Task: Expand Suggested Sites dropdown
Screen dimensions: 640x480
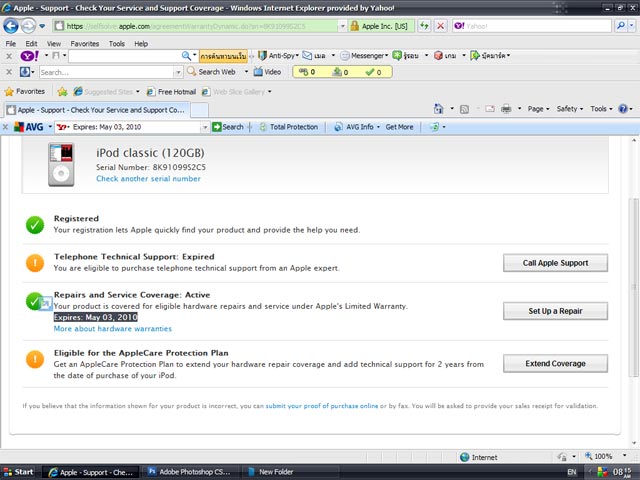Action: tap(138, 91)
